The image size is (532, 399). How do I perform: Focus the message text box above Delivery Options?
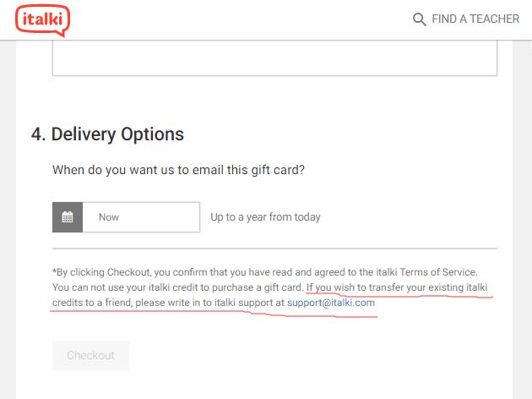point(274,57)
